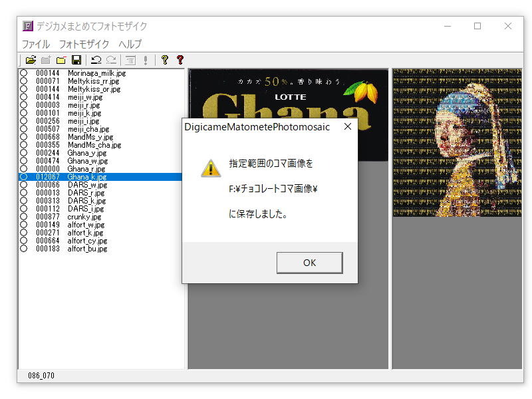Click the greyed list settings toolbar icon
This screenshot has height=399, width=532.
(x=130, y=60)
